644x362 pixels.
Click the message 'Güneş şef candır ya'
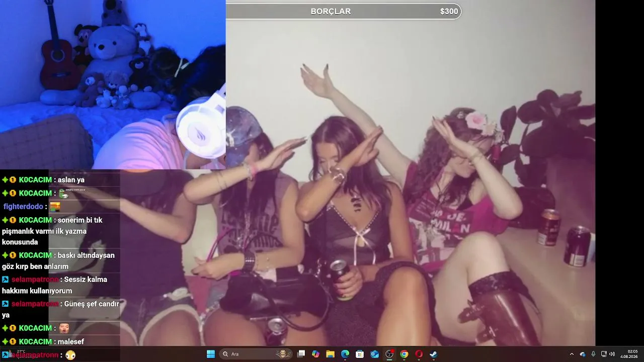[60, 309]
